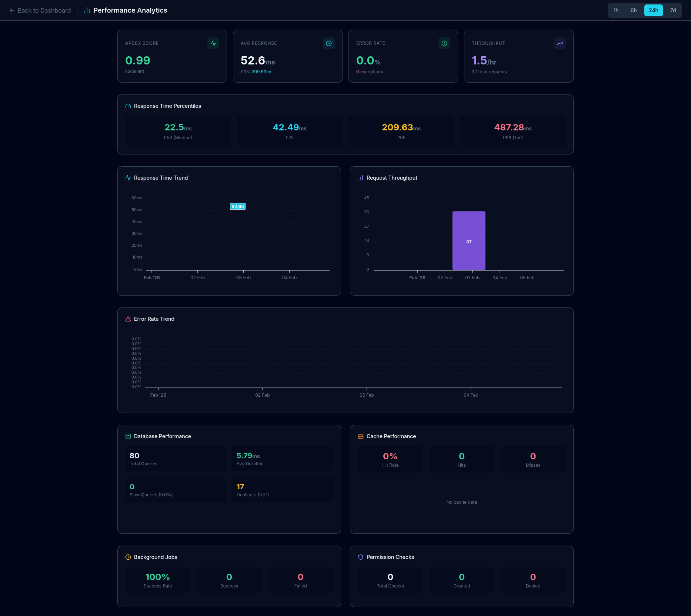The height and width of the screenshot is (616, 691).
Task: Click the Performance Analytics bar chart icon
Action: pos(87,10)
